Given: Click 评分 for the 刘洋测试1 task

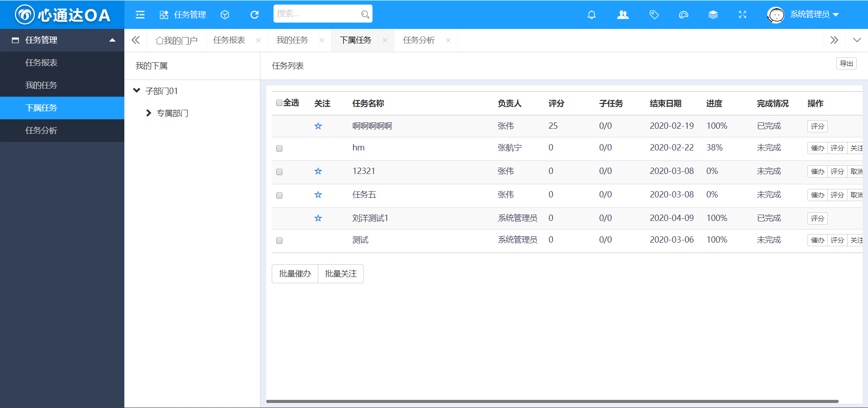Looking at the screenshot, I should (817, 219).
